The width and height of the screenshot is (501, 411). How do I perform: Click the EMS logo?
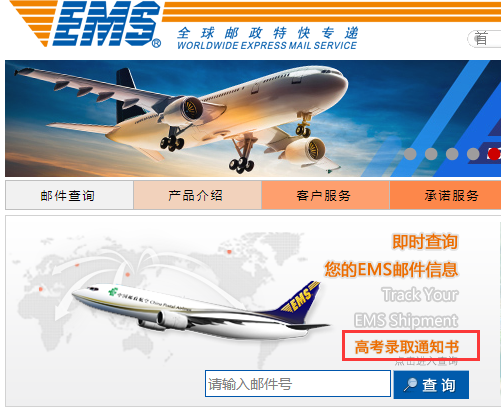coord(86,23)
